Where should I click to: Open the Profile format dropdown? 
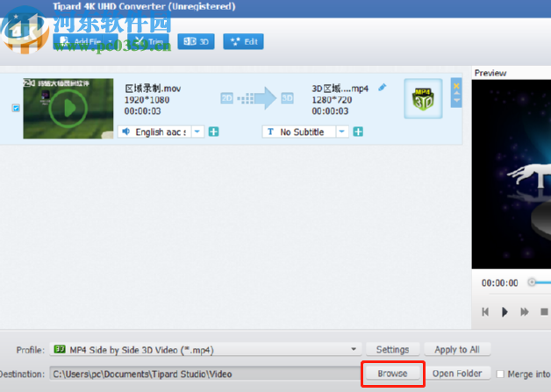point(205,350)
